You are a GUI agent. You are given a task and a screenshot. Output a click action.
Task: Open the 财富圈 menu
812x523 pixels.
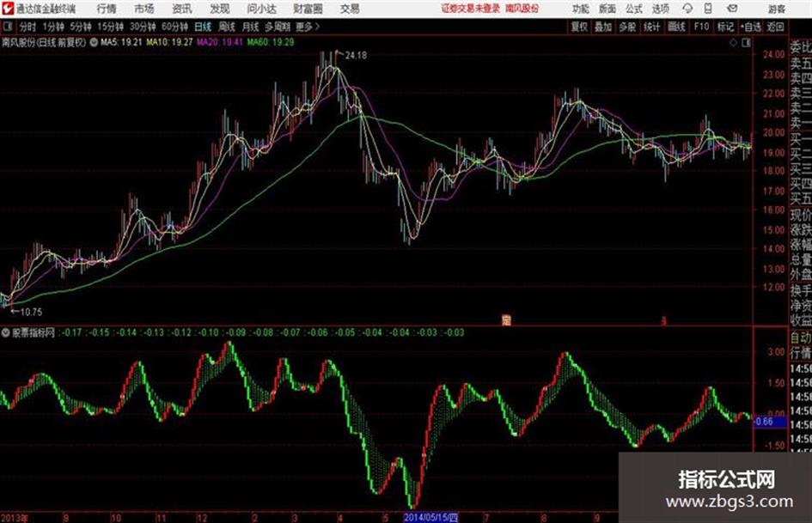point(308,9)
